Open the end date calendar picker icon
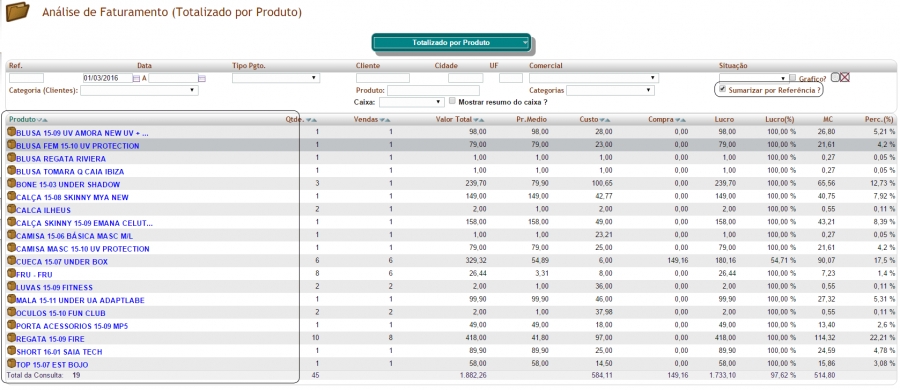The width and height of the screenshot is (900, 390). tap(202, 78)
